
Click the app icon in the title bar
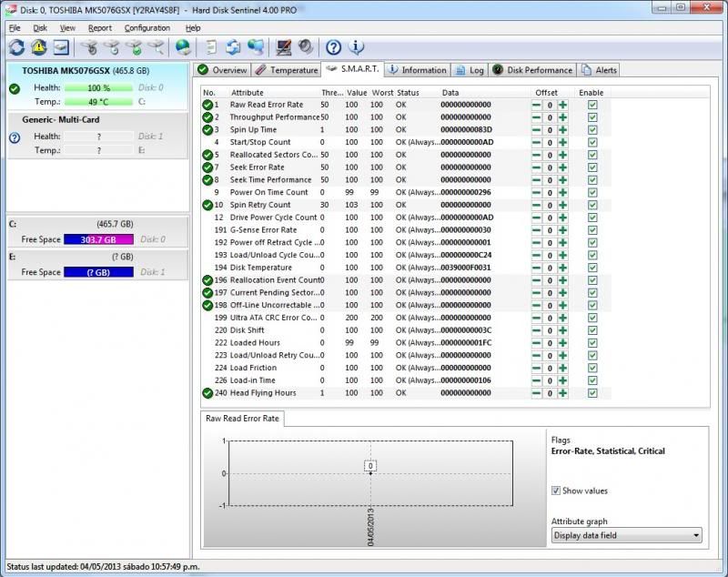click(x=11, y=9)
